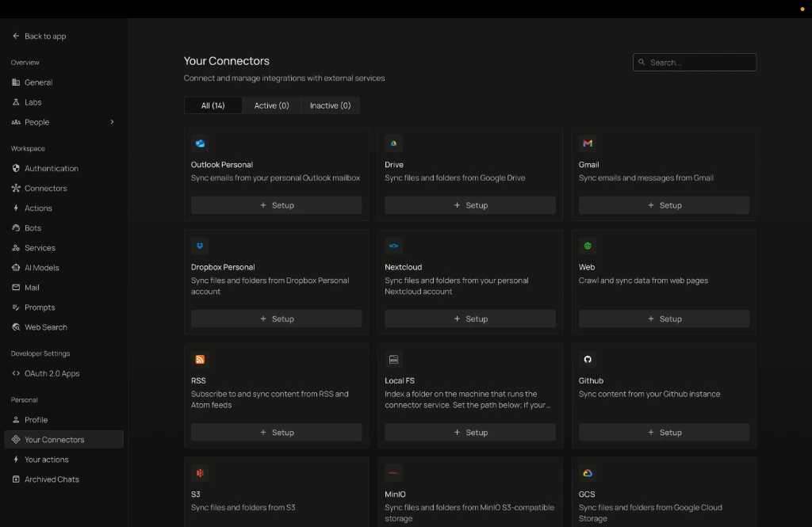Click the Gmail connector logo

pyautogui.click(x=588, y=143)
